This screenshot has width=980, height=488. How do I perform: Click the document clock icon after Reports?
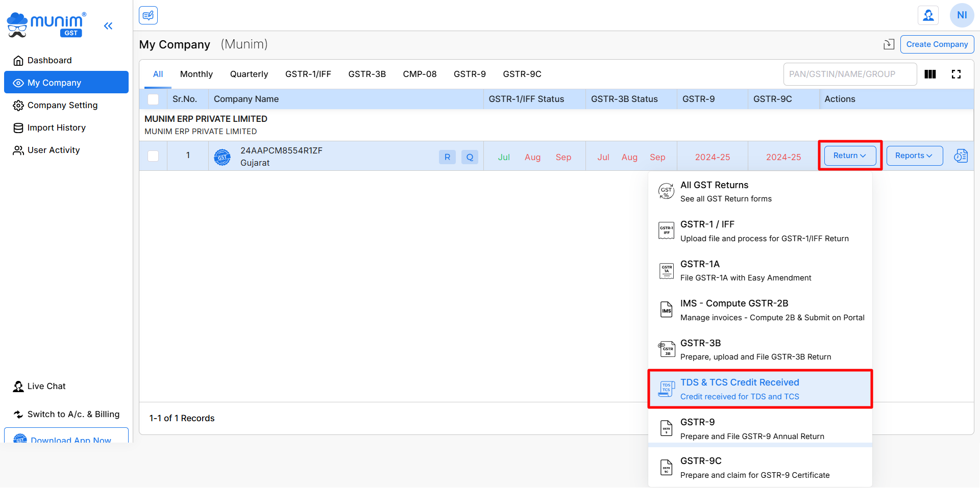(x=961, y=156)
